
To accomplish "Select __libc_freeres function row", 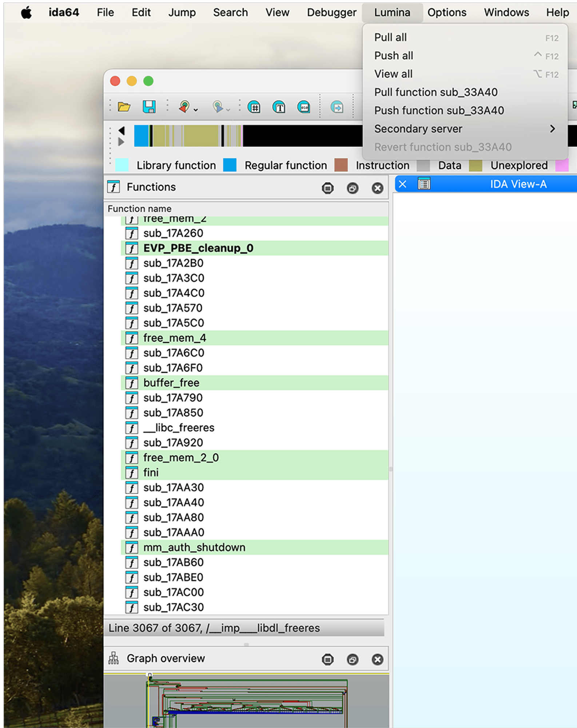I will 254,427.
